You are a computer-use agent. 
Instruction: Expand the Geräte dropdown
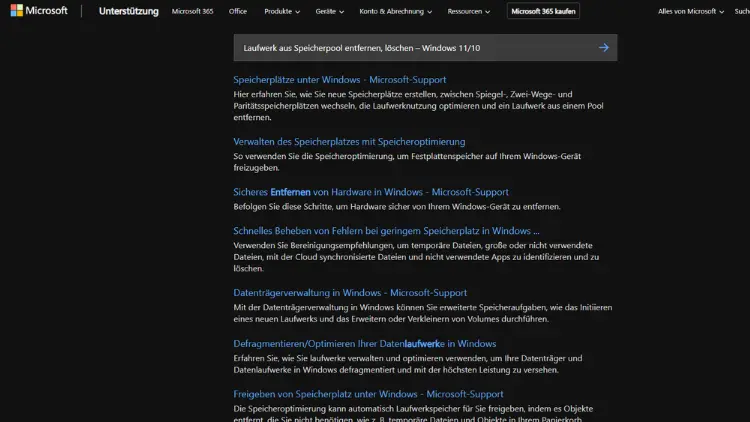click(x=330, y=11)
